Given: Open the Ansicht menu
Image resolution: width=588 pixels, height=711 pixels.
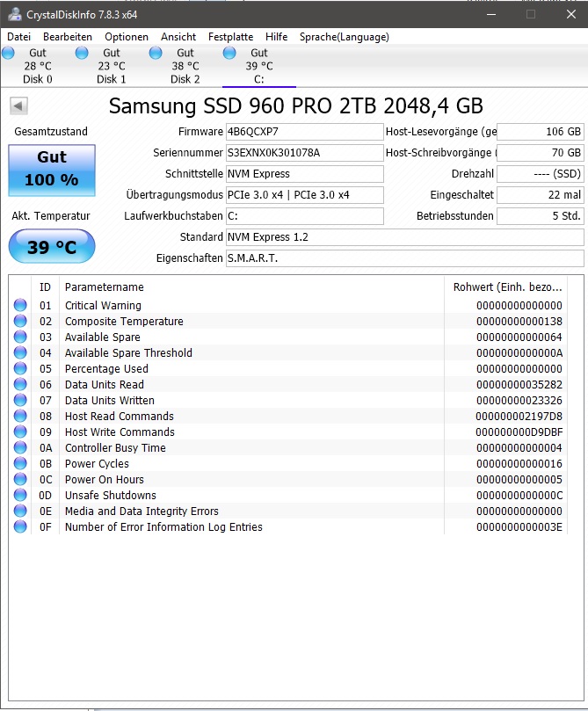Looking at the screenshot, I should [178, 37].
